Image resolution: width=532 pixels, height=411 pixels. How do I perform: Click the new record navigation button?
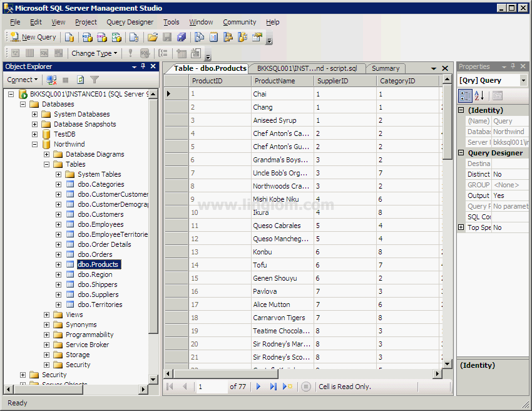tap(288, 387)
